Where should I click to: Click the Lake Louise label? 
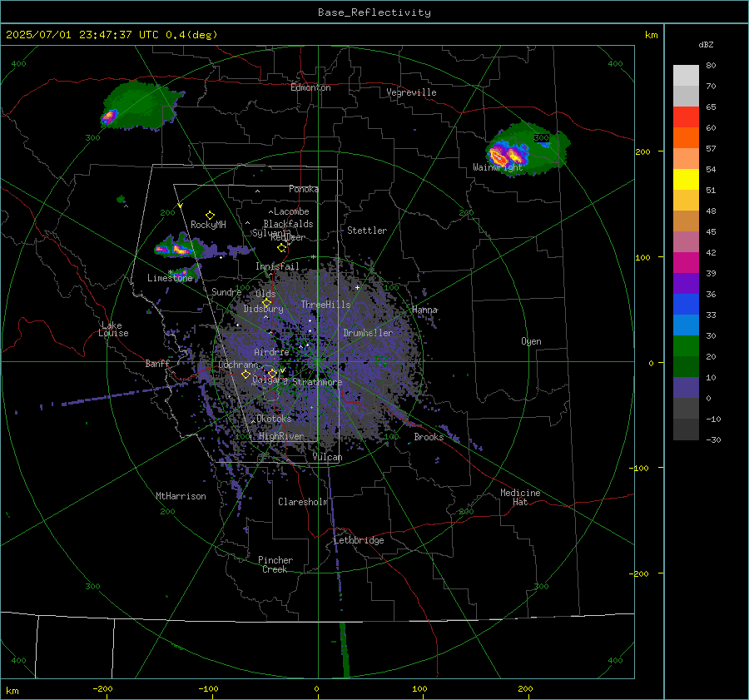point(113,330)
